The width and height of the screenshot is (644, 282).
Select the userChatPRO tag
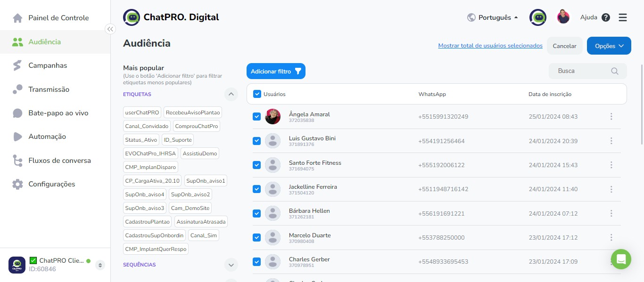coord(142,113)
